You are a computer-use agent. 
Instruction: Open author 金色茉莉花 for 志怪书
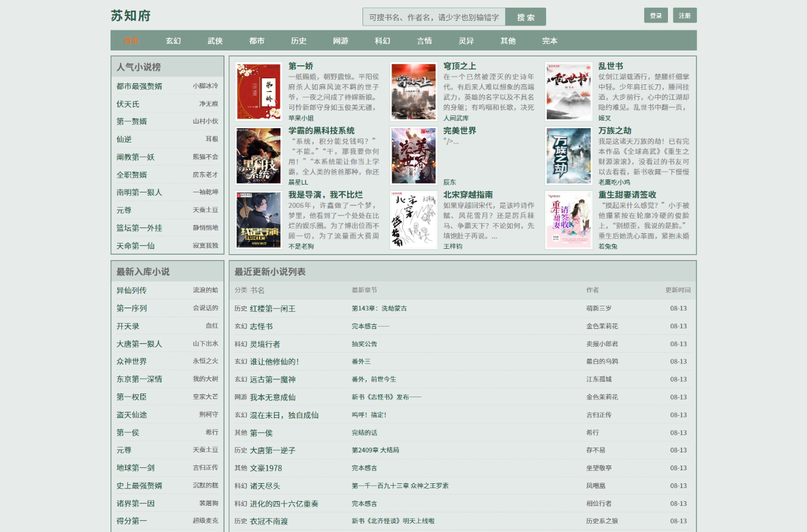tap(602, 326)
